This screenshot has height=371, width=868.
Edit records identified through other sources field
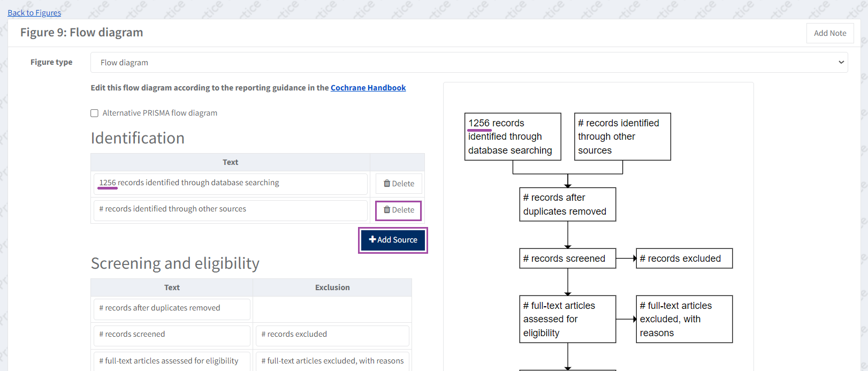230,209
